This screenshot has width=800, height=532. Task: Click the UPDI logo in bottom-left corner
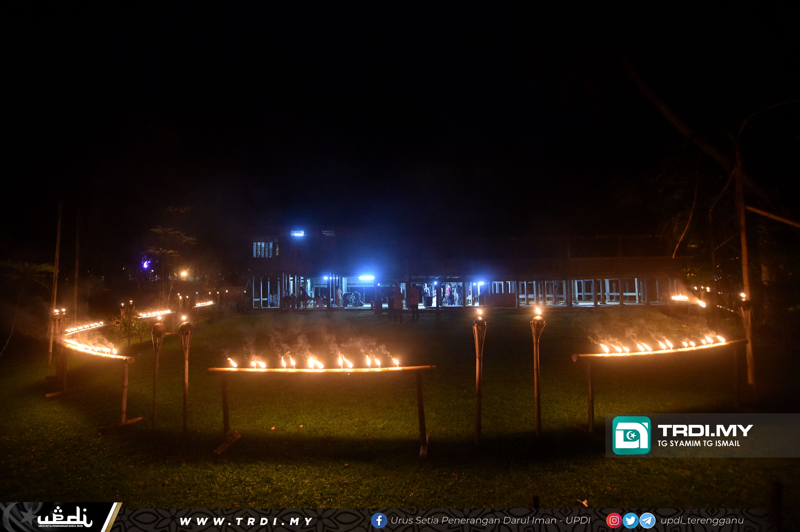(x=64, y=517)
